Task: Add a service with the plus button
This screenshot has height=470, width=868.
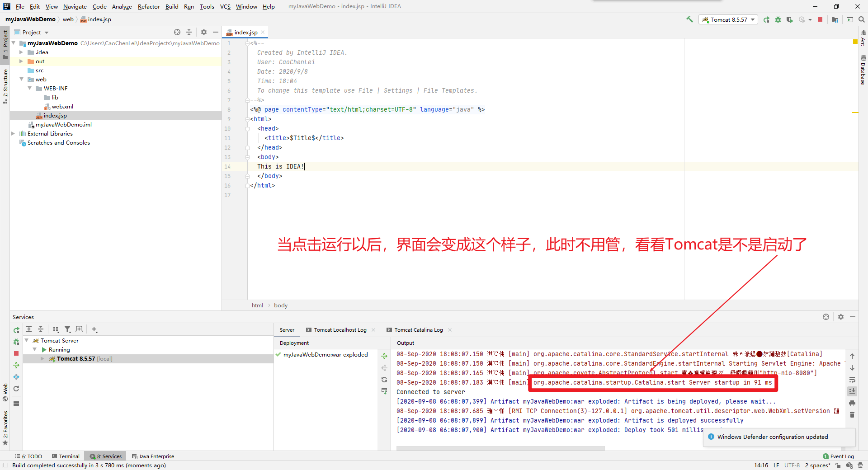Action: pyautogui.click(x=94, y=329)
